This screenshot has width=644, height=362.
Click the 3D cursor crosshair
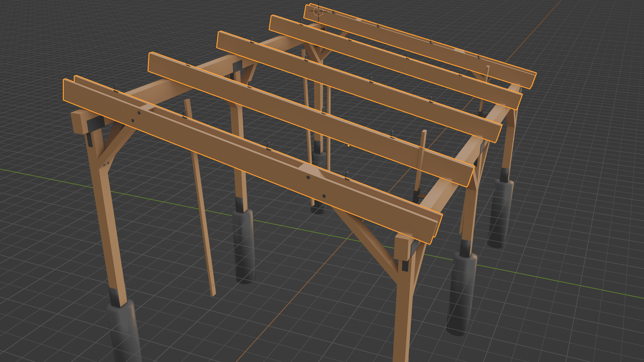319,11
